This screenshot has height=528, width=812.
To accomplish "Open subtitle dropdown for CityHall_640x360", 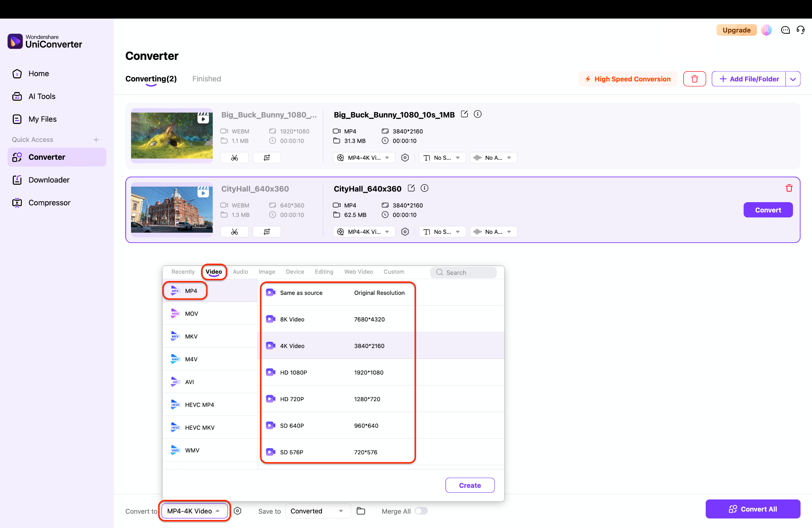I will pos(442,232).
